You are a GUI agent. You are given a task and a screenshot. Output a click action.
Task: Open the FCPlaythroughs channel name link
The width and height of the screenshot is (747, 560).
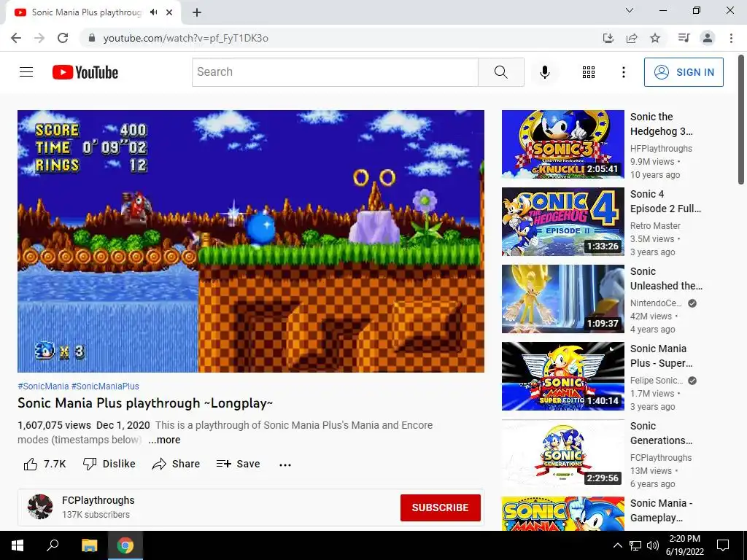98,500
